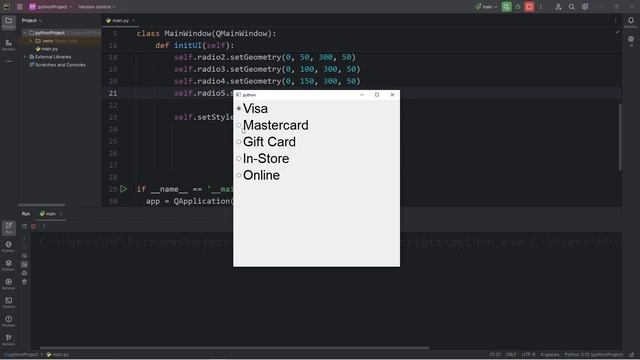Screen dimensions: 640x360
Task: Clear all Run console output trash icon
Action: 24,282
